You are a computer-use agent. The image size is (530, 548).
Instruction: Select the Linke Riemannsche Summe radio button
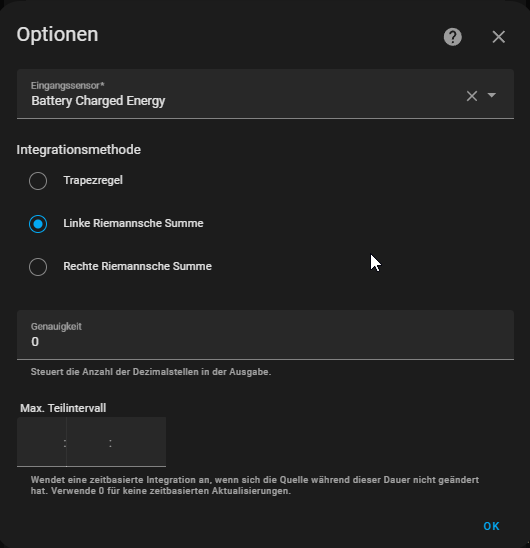click(x=38, y=224)
